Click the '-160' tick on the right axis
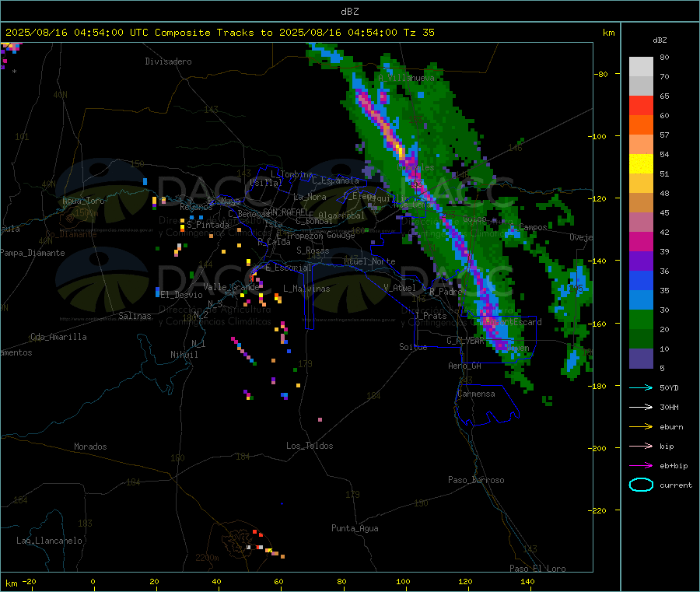Viewport: 700px width, 592px height. click(x=599, y=324)
